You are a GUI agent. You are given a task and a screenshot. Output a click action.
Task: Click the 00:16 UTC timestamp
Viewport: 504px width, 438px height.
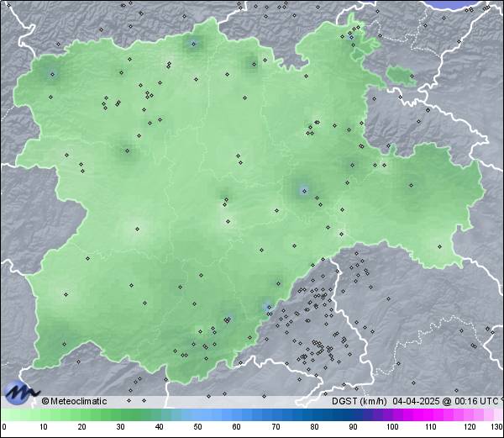[475, 401]
